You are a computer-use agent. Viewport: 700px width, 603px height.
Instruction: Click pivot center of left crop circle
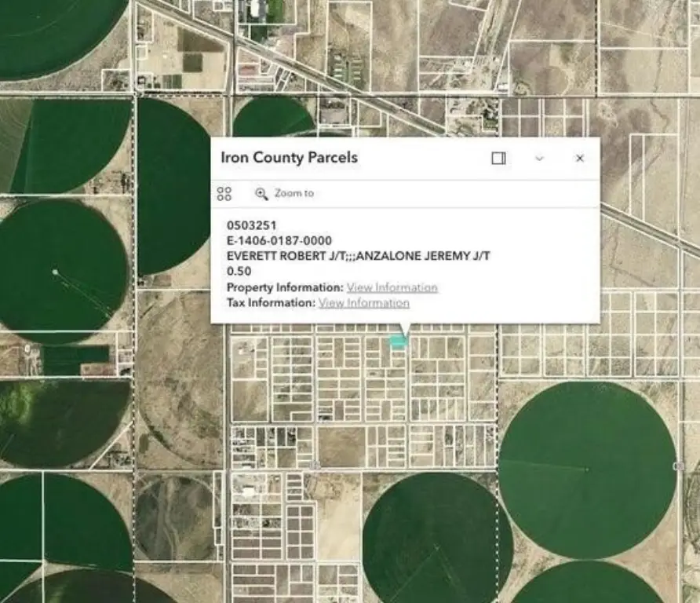point(54,272)
